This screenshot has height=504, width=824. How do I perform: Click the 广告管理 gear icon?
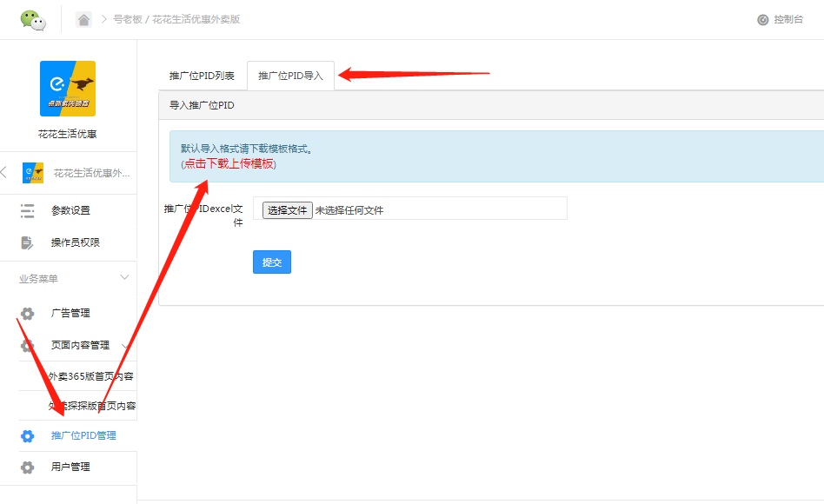[x=27, y=314]
